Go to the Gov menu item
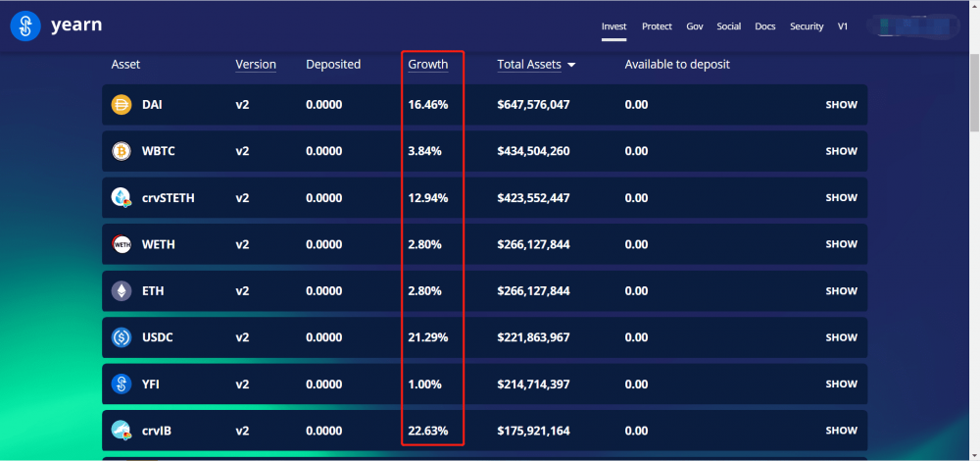 [x=695, y=26]
